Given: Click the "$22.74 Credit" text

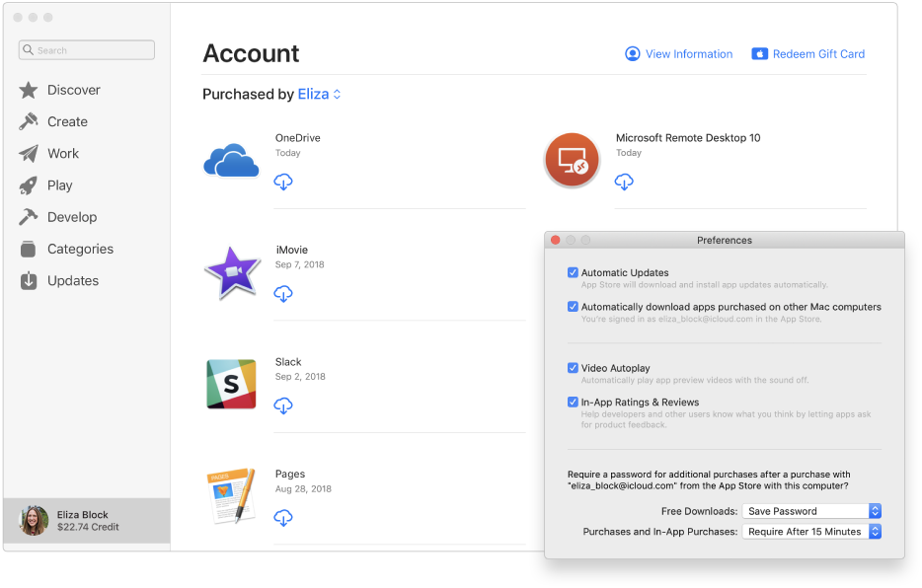Looking at the screenshot, I should coord(88,527).
